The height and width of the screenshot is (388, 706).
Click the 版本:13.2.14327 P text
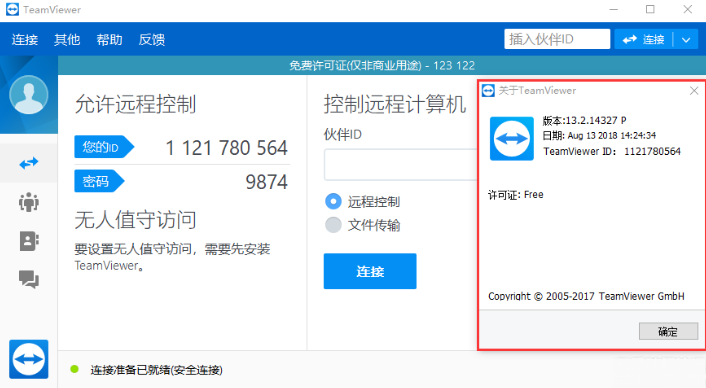click(584, 120)
